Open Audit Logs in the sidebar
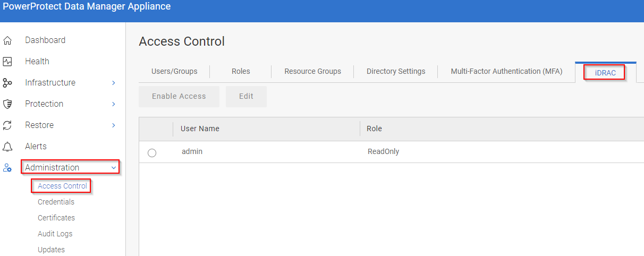Viewport: 644px width, 256px height. point(55,234)
